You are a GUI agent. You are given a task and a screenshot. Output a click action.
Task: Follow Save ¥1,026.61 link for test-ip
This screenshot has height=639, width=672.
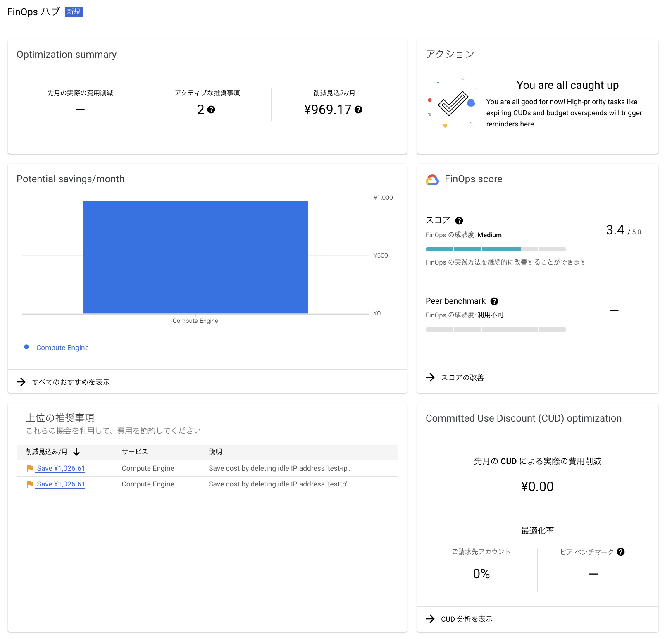[60, 468]
